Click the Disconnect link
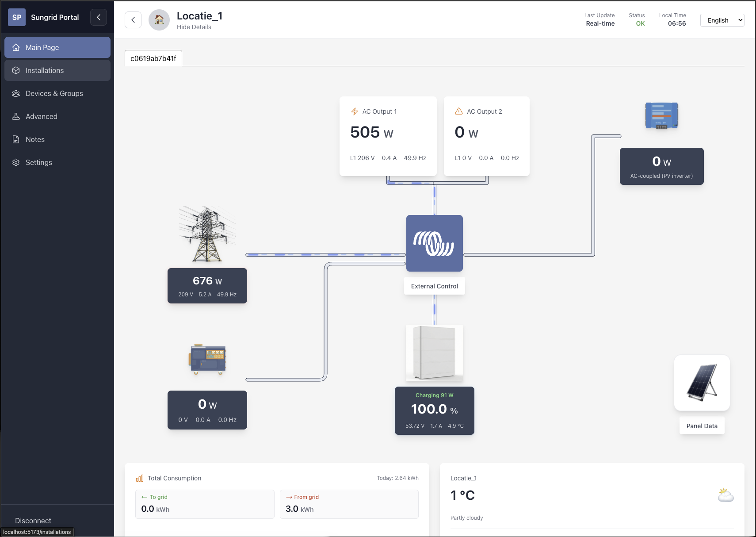This screenshot has height=537, width=756. [x=33, y=521]
